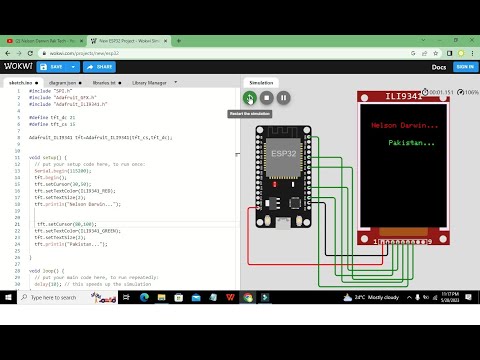This screenshot has height=360, width=480.
Task: Click the SAVE button
Action: [x=52, y=67]
